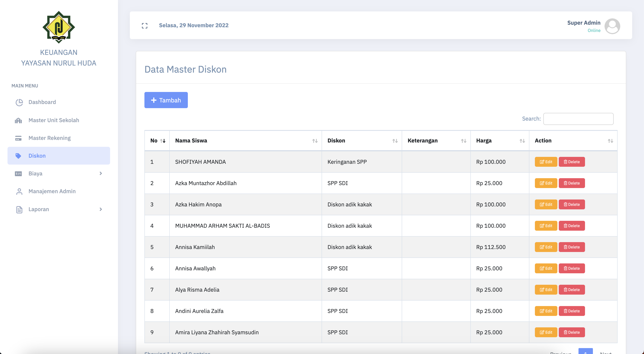Expand the Laporan submenu arrow
The width and height of the screenshot is (644, 354).
101,209
